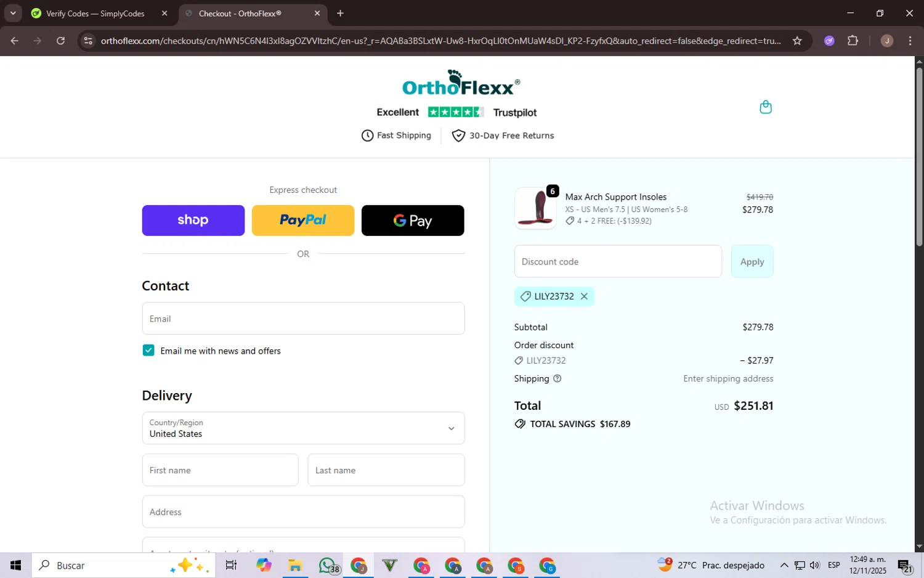Image resolution: width=924 pixels, height=578 pixels.
Task: Click the shipping help question mark icon
Action: (x=557, y=379)
